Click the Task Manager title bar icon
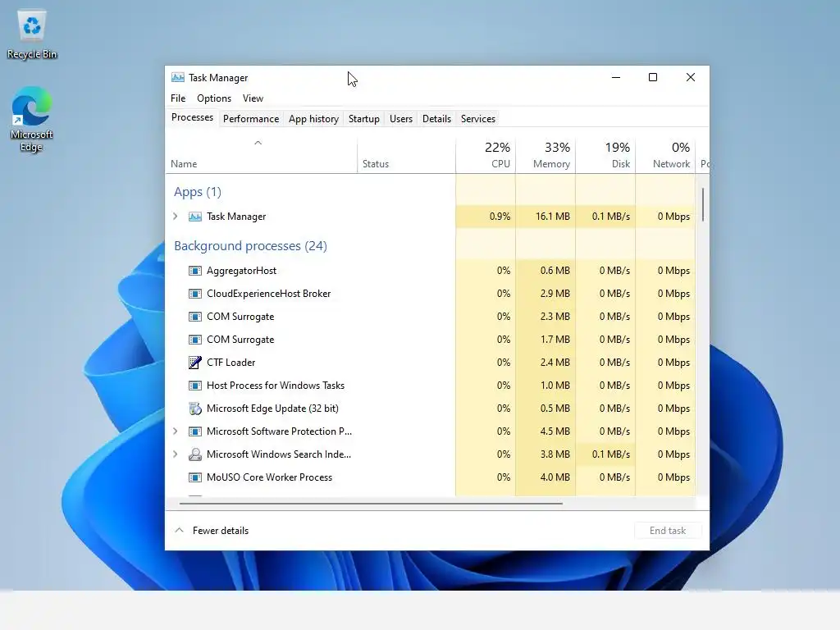Screen dimensions: 840x630 point(178,78)
